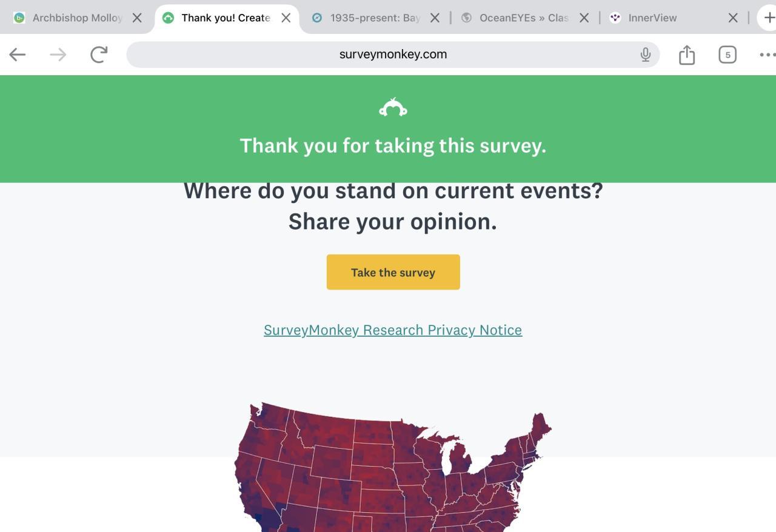Close the OceanEYEs tab
Viewport: 776px width, 532px height.
tap(584, 18)
